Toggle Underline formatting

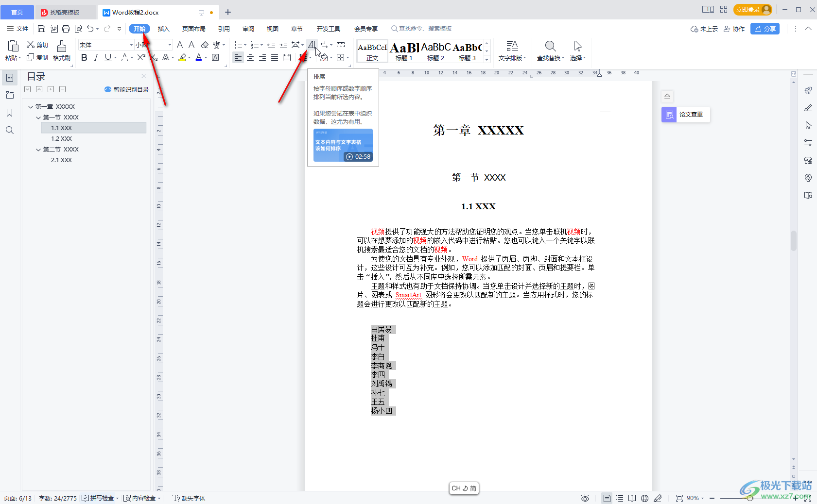coord(107,57)
